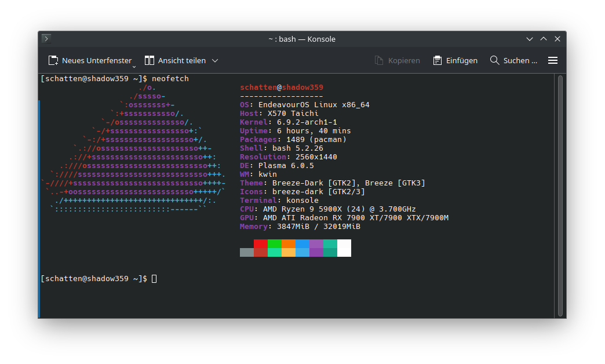
Task: Choose Ansicht teilen button label
Action: [x=182, y=61]
